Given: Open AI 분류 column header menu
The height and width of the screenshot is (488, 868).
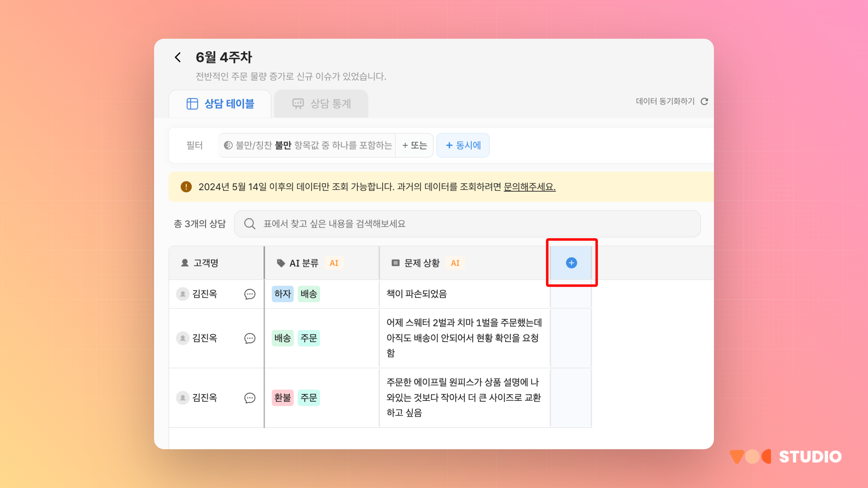Looking at the screenshot, I should click(304, 263).
